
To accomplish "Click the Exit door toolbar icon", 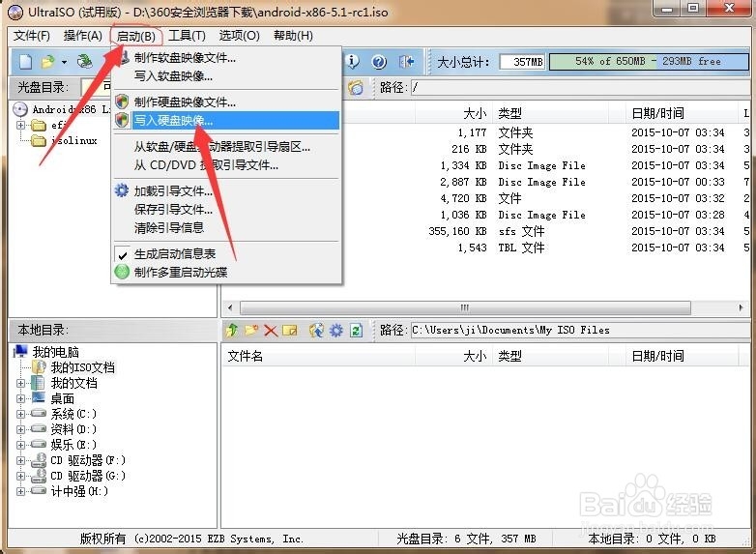I will click(x=406, y=62).
